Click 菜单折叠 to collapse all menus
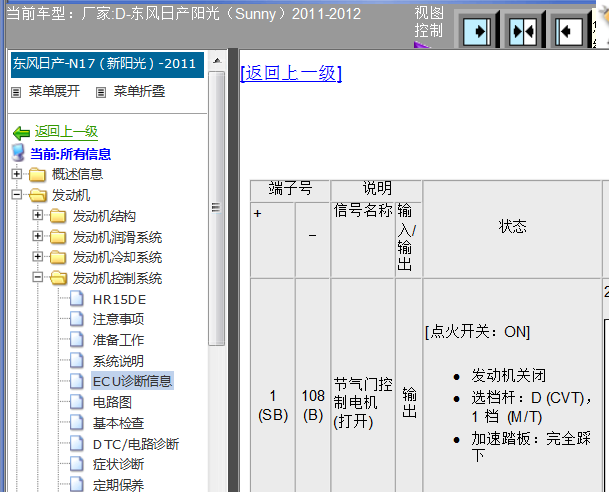This screenshot has width=609, height=492. pos(139,92)
